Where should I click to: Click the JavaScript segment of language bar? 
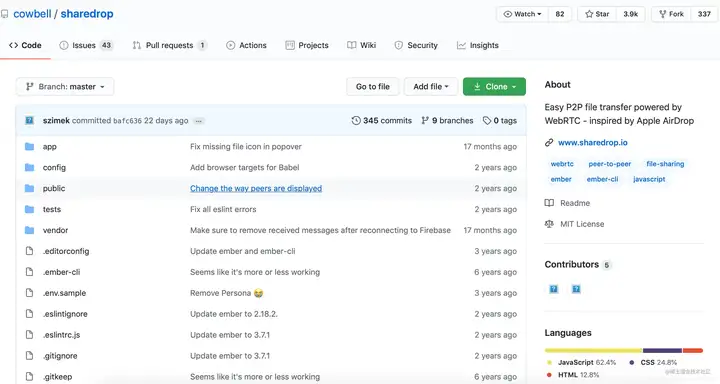pos(594,350)
